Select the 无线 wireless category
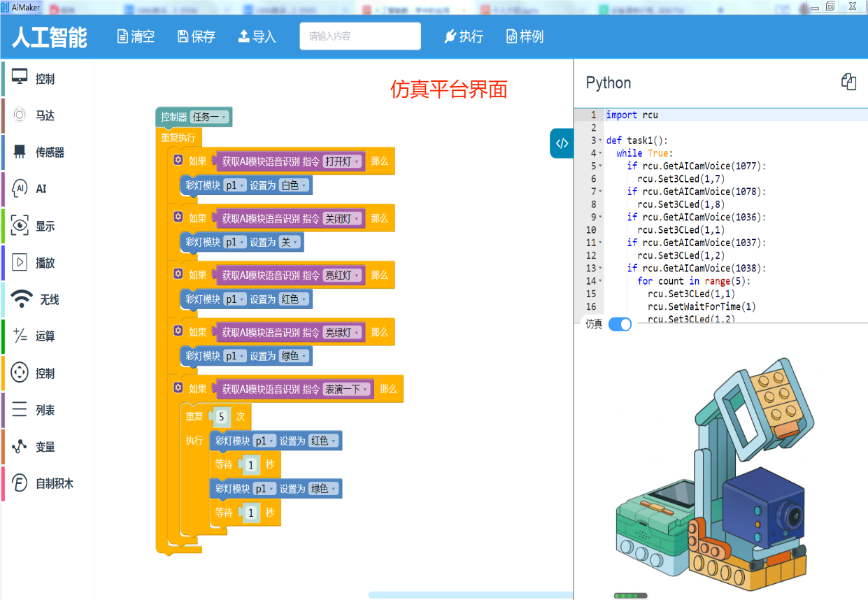 pos(49,299)
